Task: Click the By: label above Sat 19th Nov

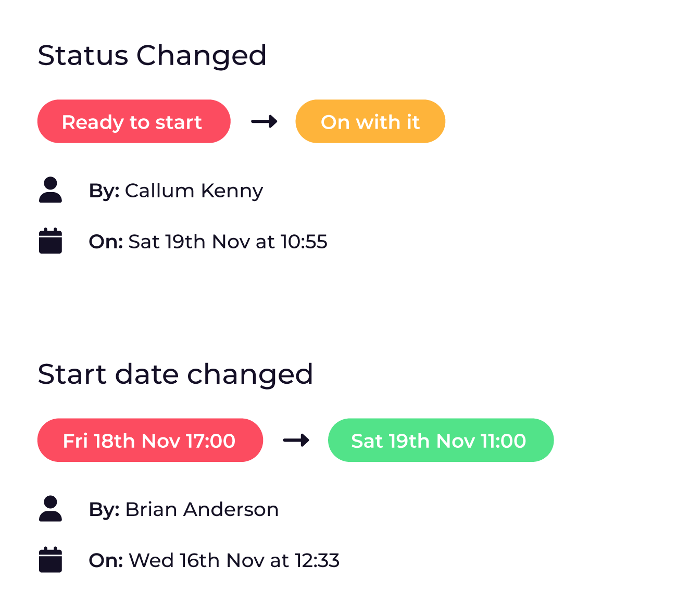Action: tap(104, 191)
